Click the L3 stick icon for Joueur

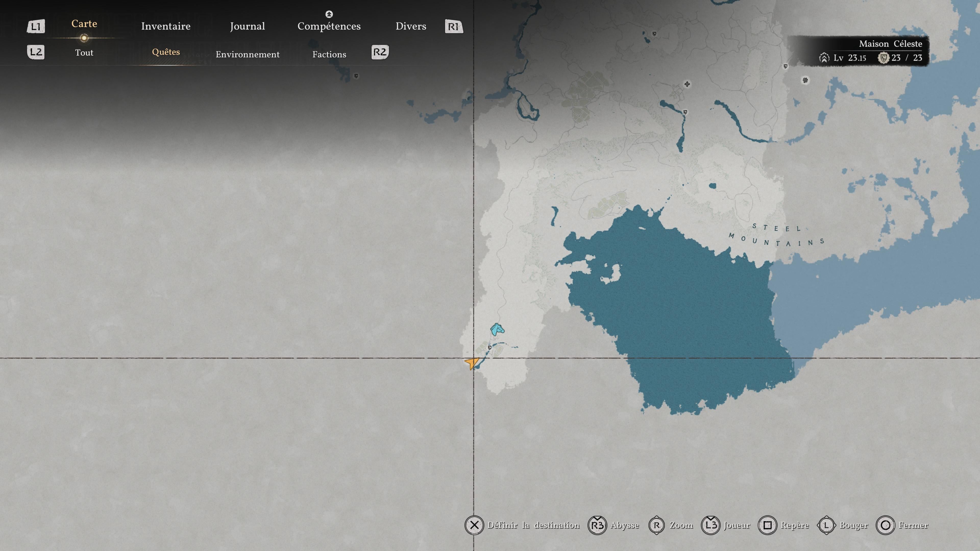(710, 525)
